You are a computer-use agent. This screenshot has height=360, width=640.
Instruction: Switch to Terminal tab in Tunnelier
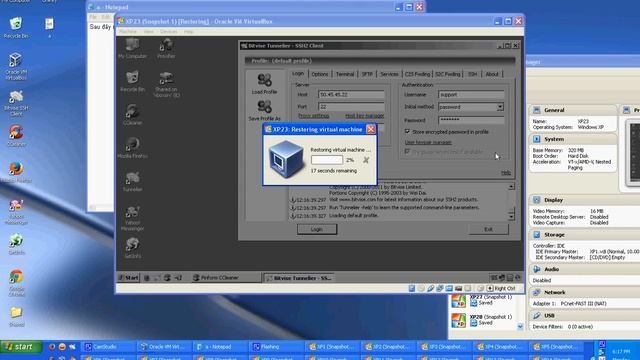[x=344, y=74]
